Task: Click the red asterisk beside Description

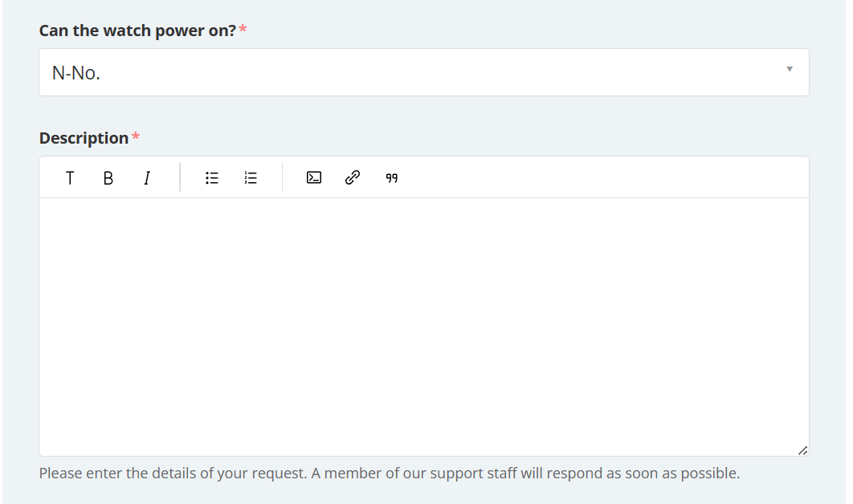Action: [136, 137]
